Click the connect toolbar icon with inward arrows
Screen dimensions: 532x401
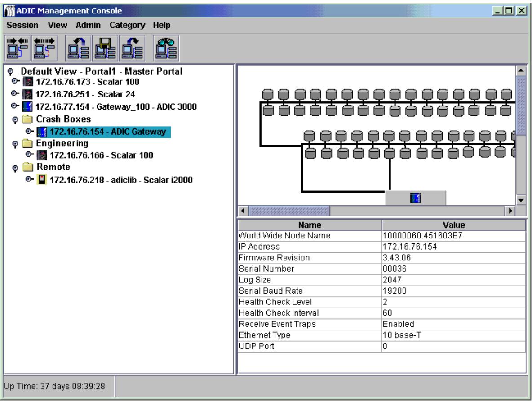tap(18, 48)
